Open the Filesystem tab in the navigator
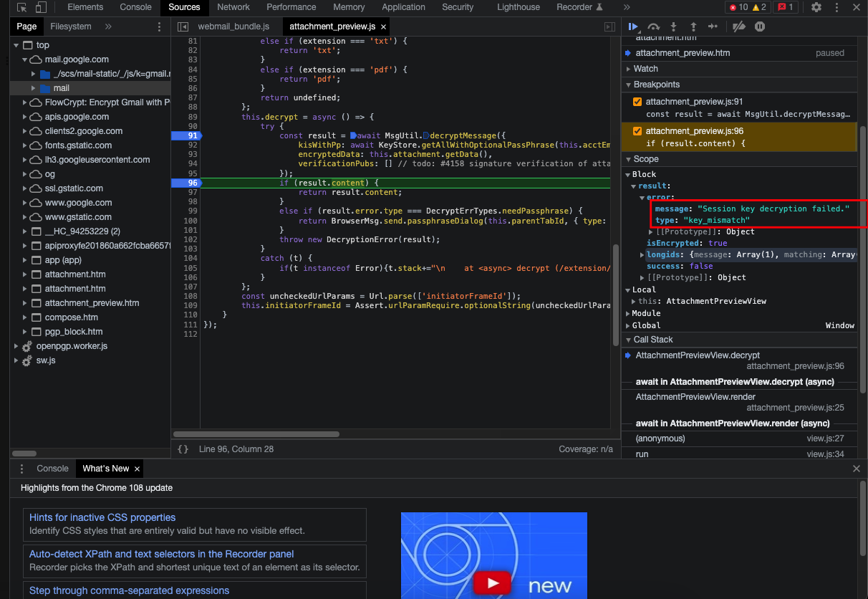The height and width of the screenshot is (599, 868). tap(69, 26)
